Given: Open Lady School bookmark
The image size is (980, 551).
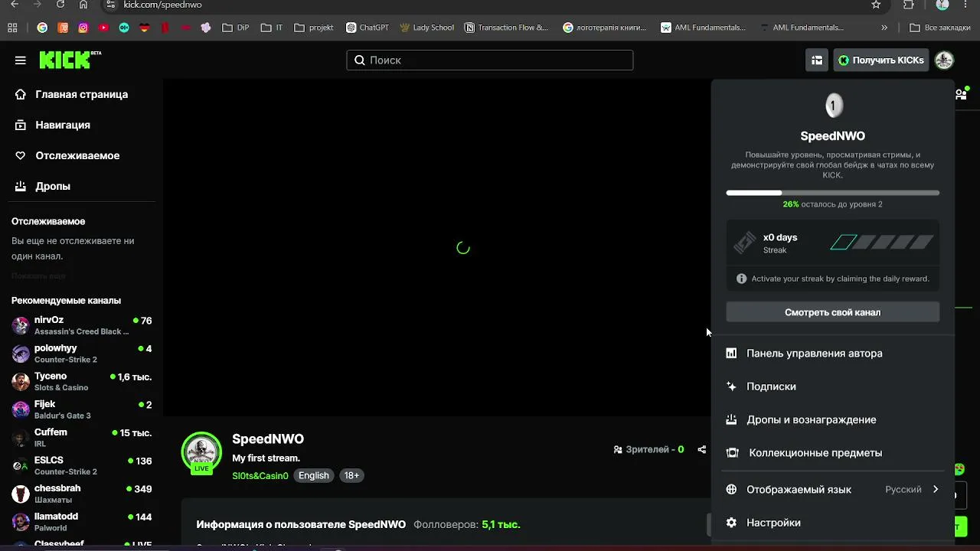Looking at the screenshot, I should click(x=427, y=28).
